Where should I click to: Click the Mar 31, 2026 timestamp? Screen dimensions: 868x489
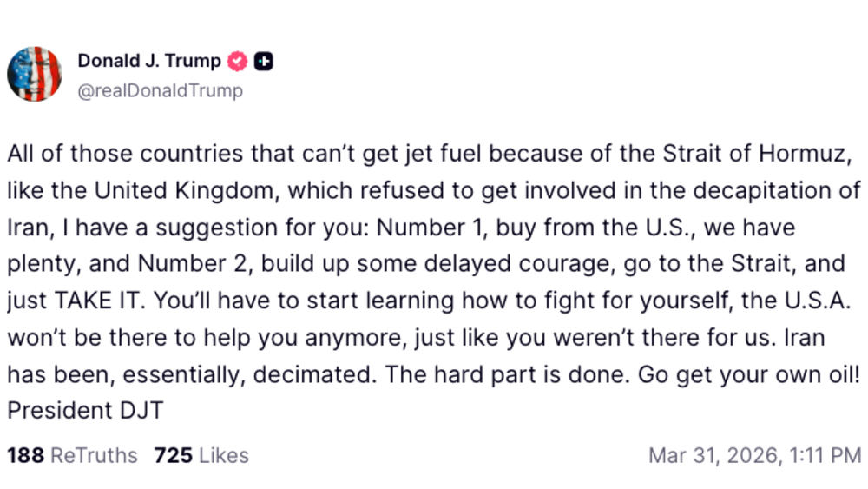[753, 455]
